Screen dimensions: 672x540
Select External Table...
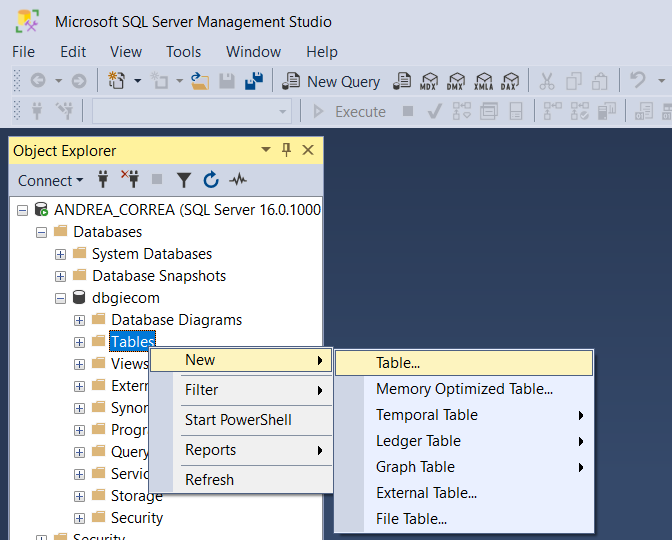(x=464, y=493)
